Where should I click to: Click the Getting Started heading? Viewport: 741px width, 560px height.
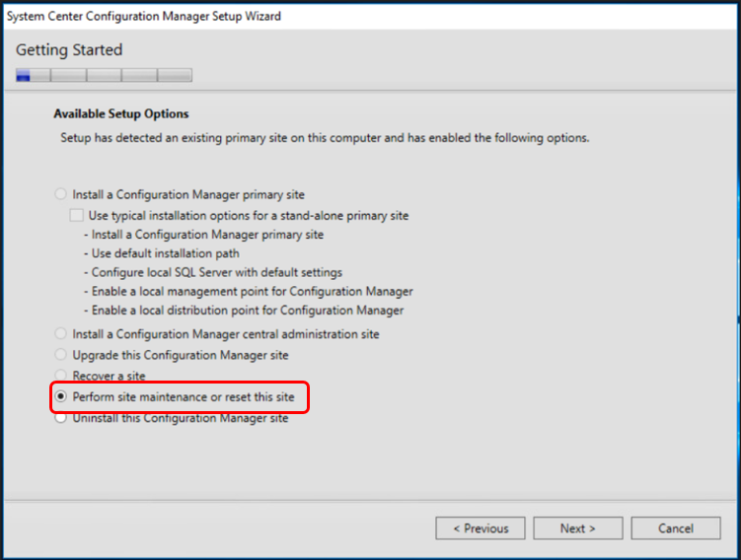[69, 49]
